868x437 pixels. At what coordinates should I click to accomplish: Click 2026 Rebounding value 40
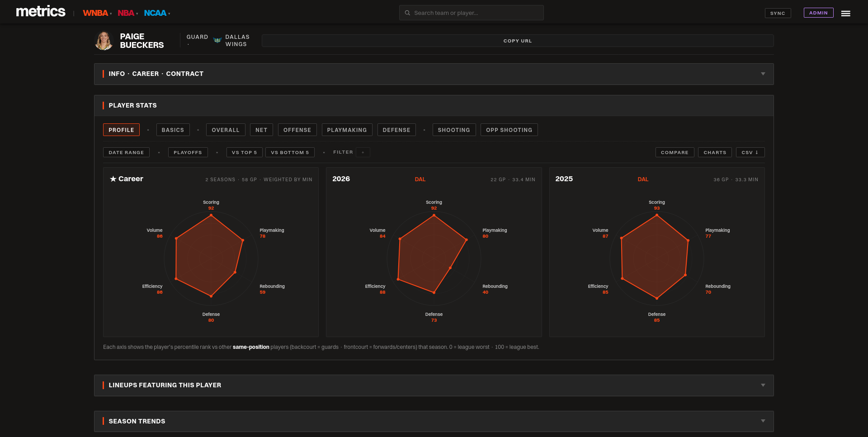485,292
